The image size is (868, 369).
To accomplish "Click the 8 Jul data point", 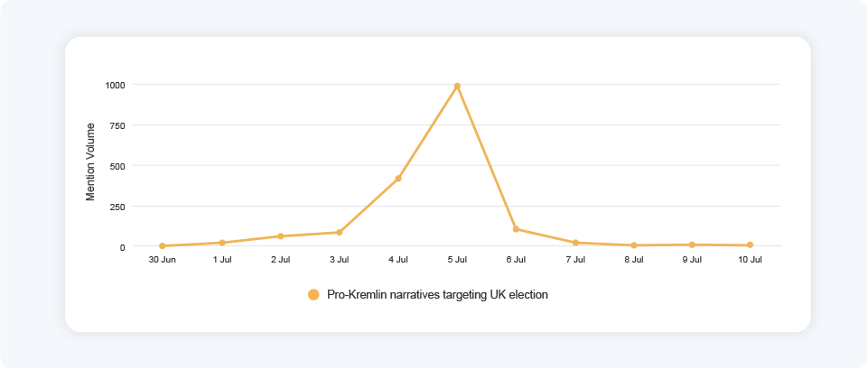I will (x=634, y=245).
